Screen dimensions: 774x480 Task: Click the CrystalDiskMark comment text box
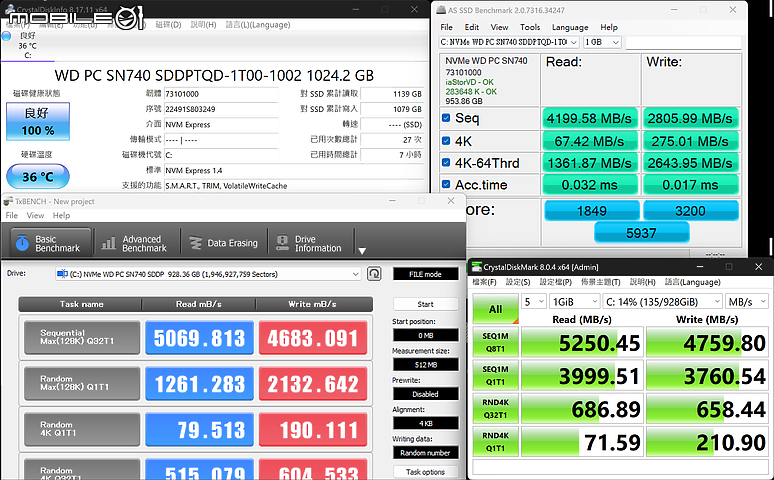[620, 467]
